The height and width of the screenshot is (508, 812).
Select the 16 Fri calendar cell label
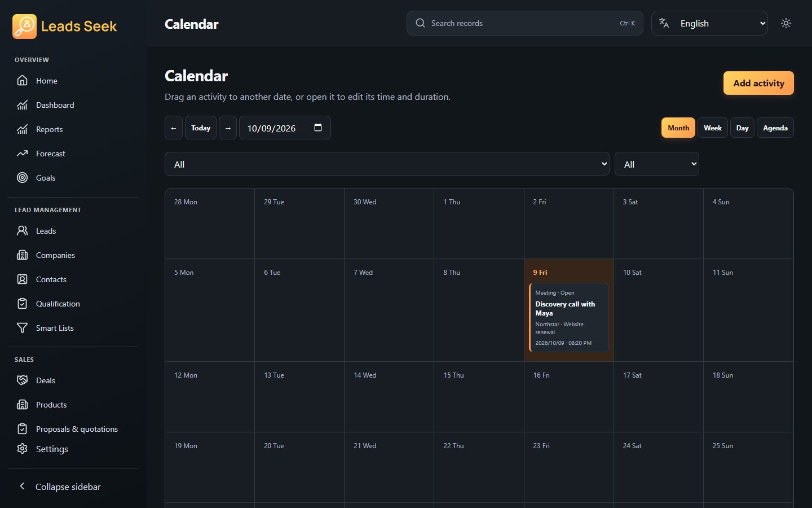pos(541,375)
